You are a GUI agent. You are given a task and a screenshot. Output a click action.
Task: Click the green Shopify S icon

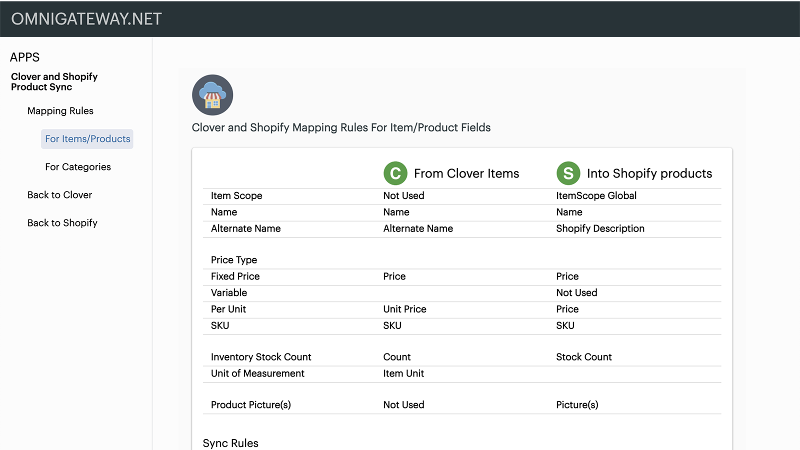568,173
